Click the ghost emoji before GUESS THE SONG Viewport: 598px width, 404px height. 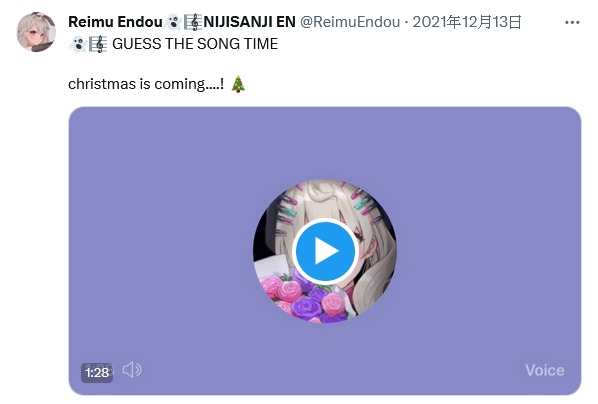78,44
